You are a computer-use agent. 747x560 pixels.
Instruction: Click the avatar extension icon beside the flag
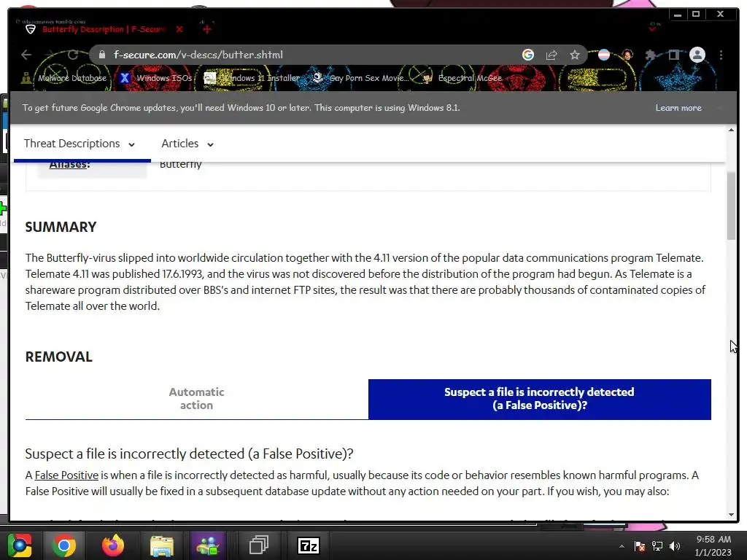[x=627, y=55]
